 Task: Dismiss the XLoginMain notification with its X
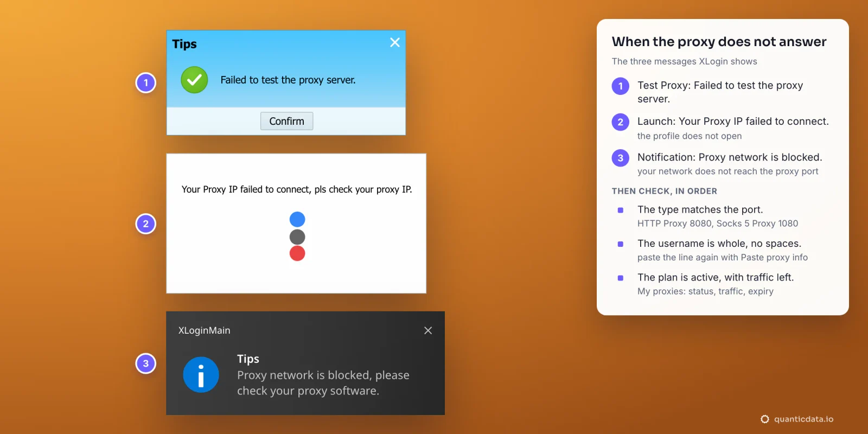point(428,330)
